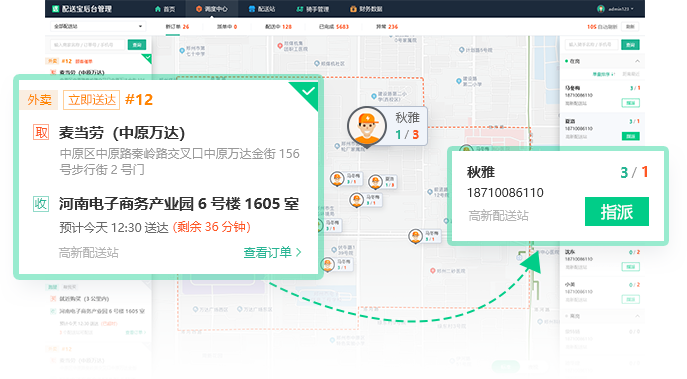
Task: Select 秋雅 rider avatar on map
Action: tap(367, 126)
